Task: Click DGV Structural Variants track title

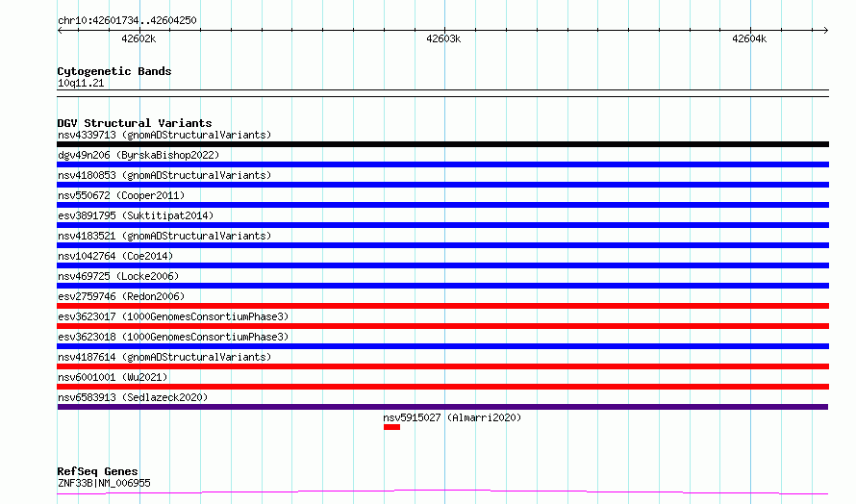Action: pos(135,123)
